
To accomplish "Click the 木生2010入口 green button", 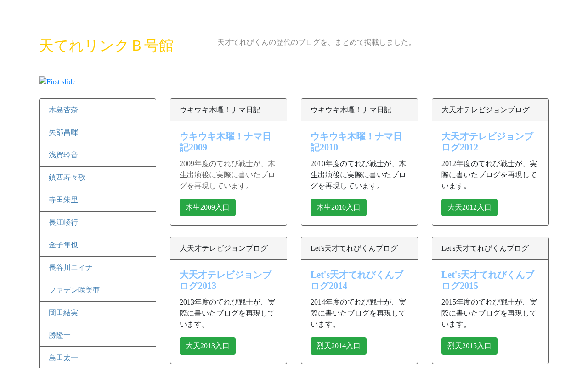I will click(x=339, y=207).
